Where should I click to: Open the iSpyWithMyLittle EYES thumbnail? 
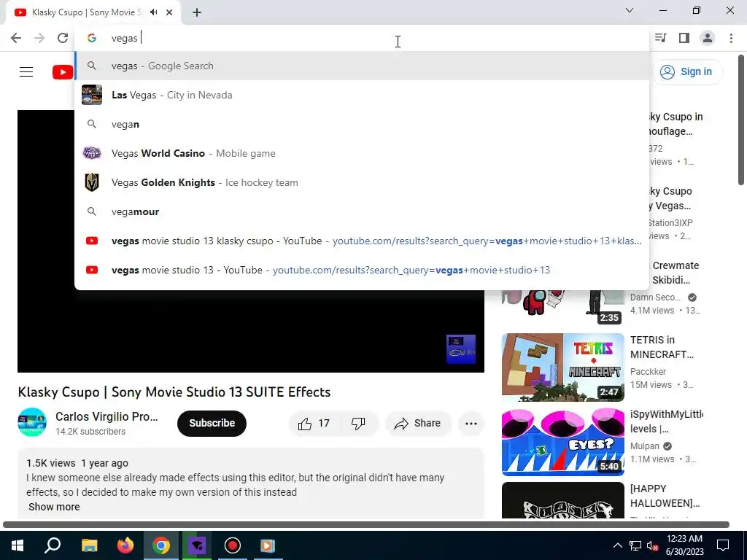[562, 441]
